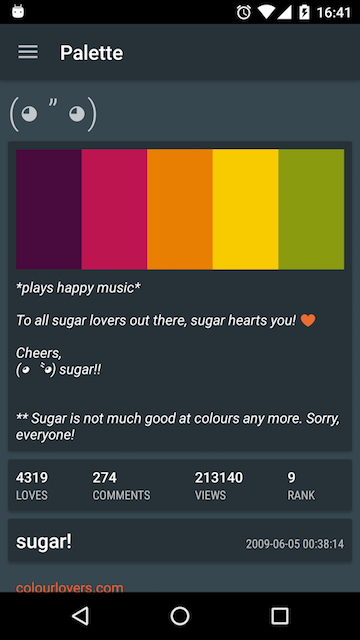Tap the 213140 Views statistic
This screenshot has height=640, width=360.
219,485
